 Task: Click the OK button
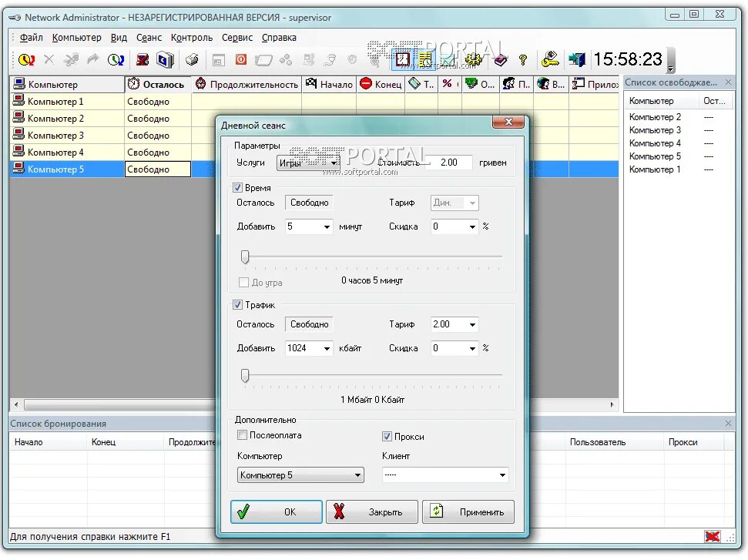click(277, 511)
